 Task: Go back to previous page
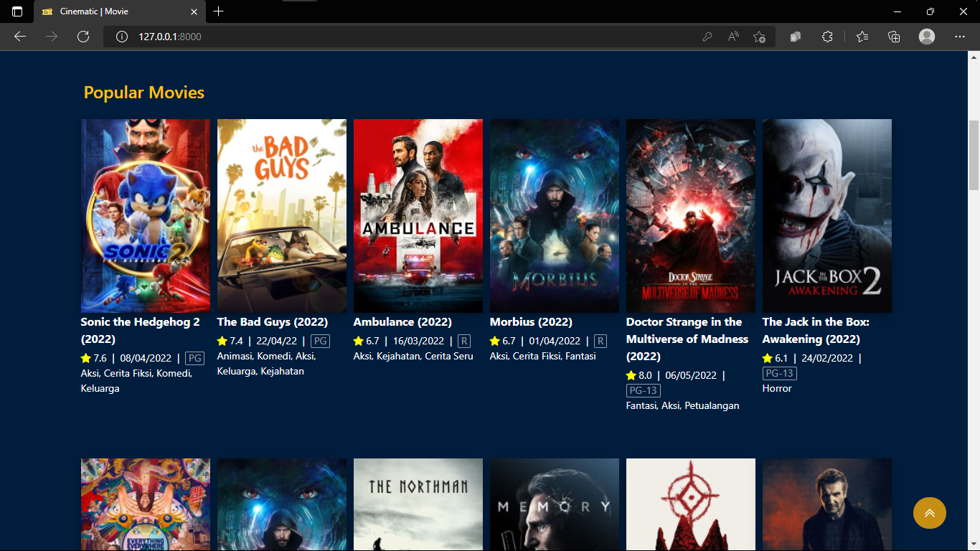point(20,37)
